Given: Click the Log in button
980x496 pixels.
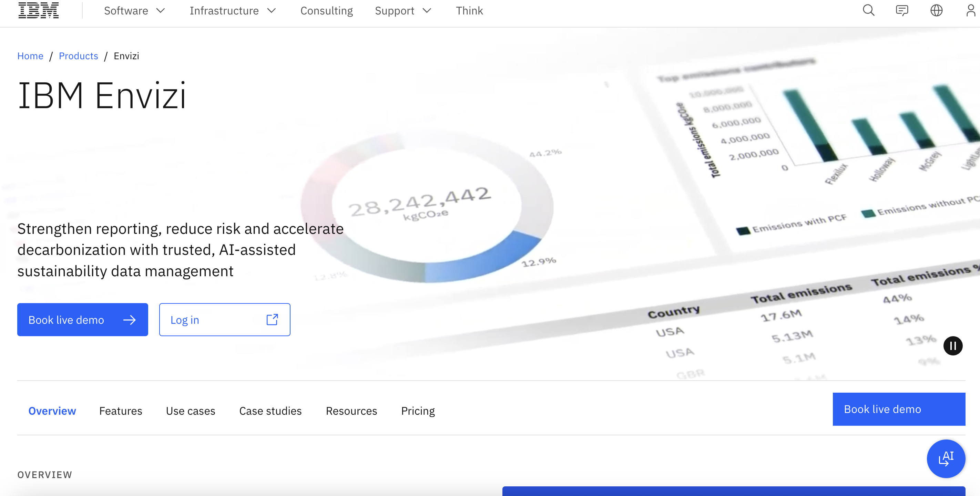Looking at the screenshot, I should (224, 320).
